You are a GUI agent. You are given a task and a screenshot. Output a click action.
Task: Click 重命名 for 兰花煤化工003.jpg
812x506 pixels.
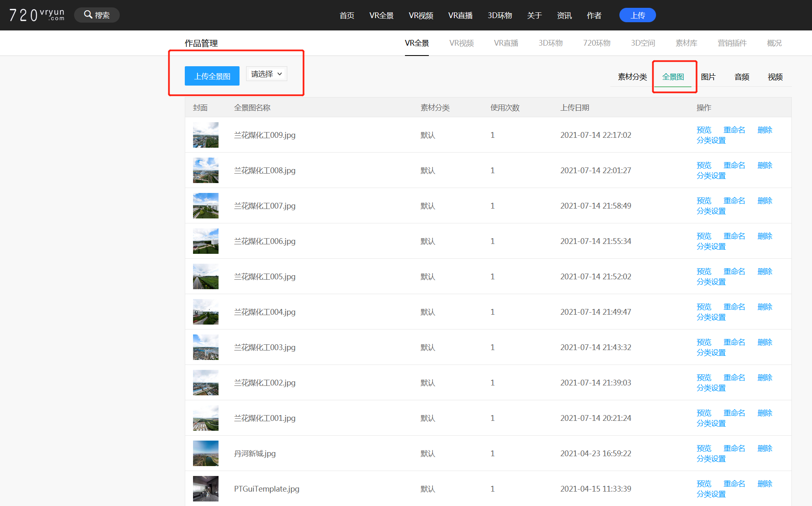(x=734, y=342)
